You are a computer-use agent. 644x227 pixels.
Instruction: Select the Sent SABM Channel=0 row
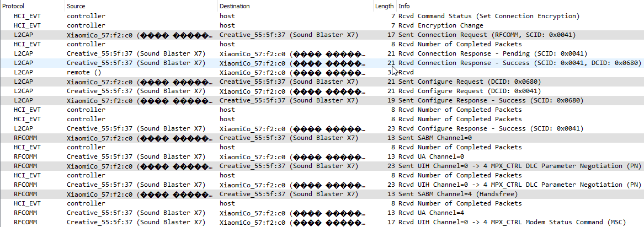point(322,138)
